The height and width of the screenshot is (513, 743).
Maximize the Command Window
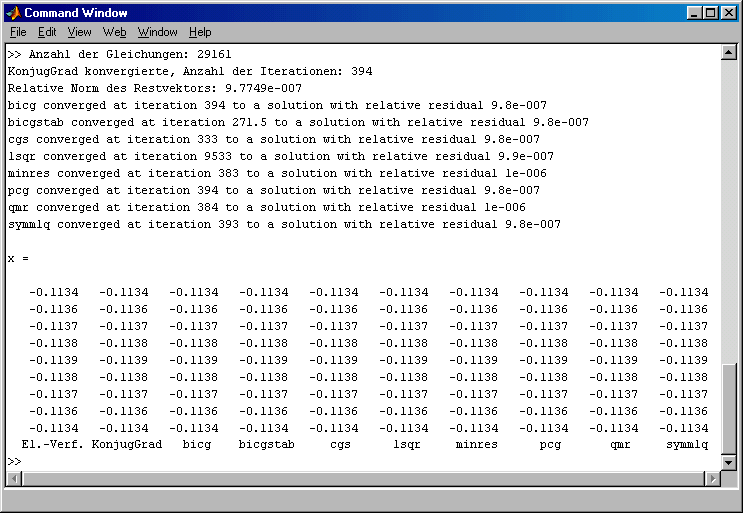[710, 13]
